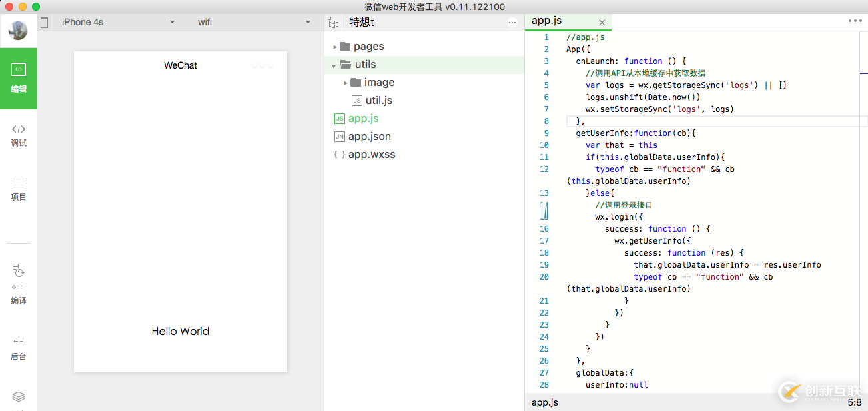Click the device rotate icon beside iPhone 4s
868x411 pixels.
point(45,22)
